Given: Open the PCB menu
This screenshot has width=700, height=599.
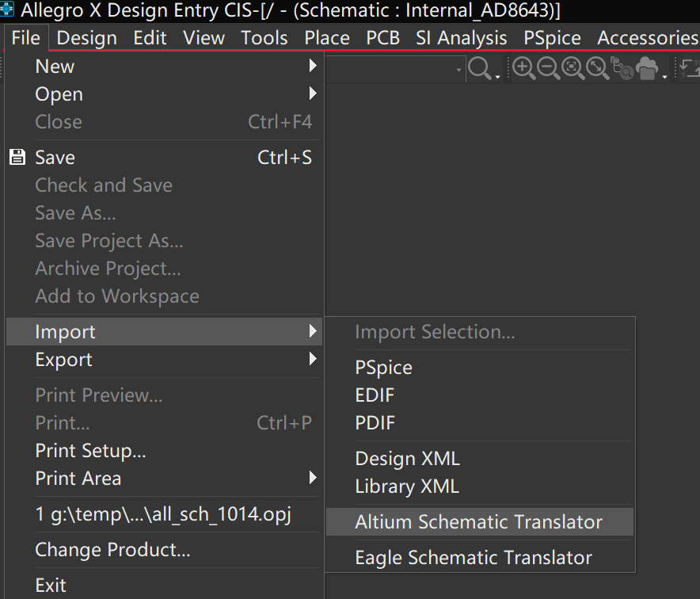Looking at the screenshot, I should 382,38.
